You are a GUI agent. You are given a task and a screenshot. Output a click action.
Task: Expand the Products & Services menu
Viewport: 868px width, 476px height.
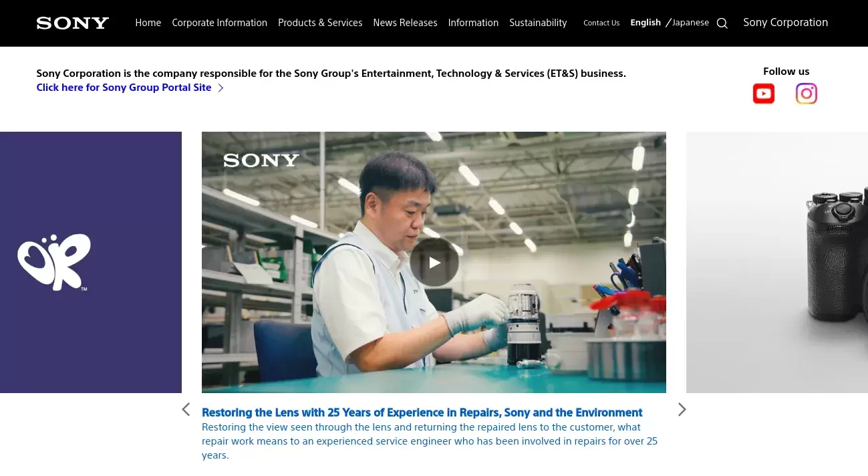[320, 23]
